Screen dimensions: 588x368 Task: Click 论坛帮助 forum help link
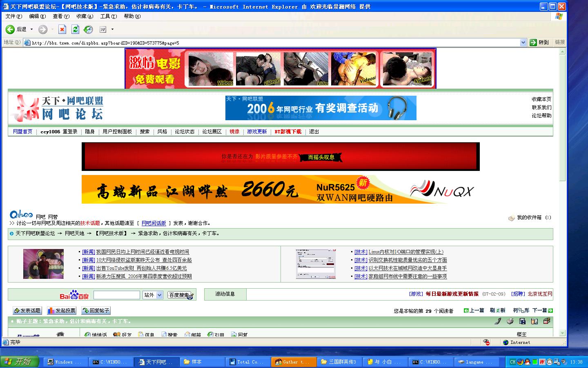[x=541, y=116]
